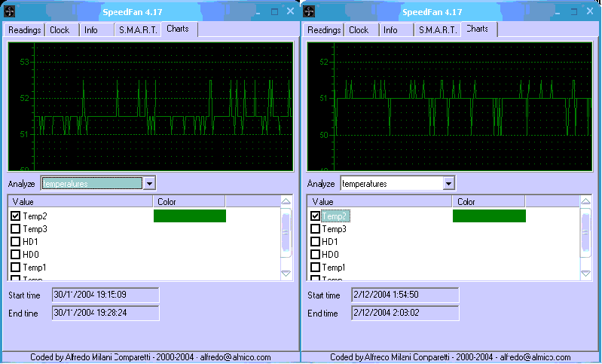Screen dimensions: 602x364
Task: Click End time field showing 2/12/2004 2:03:02
Action: click(405, 313)
